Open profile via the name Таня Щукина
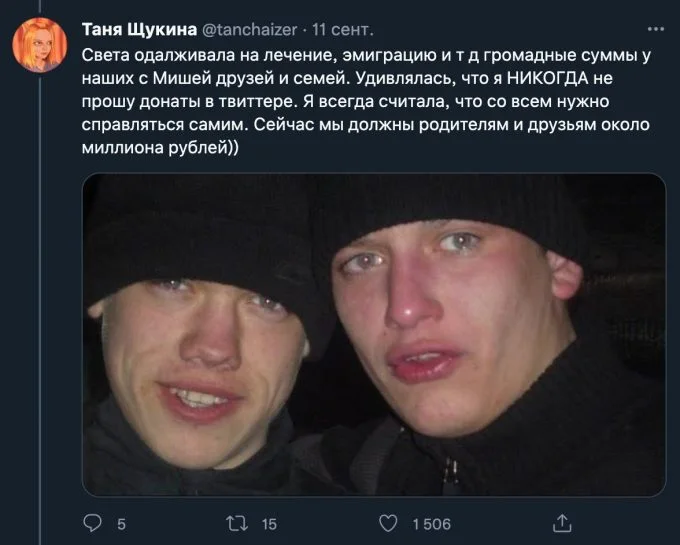The width and height of the screenshot is (680, 545). tap(139, 29)
